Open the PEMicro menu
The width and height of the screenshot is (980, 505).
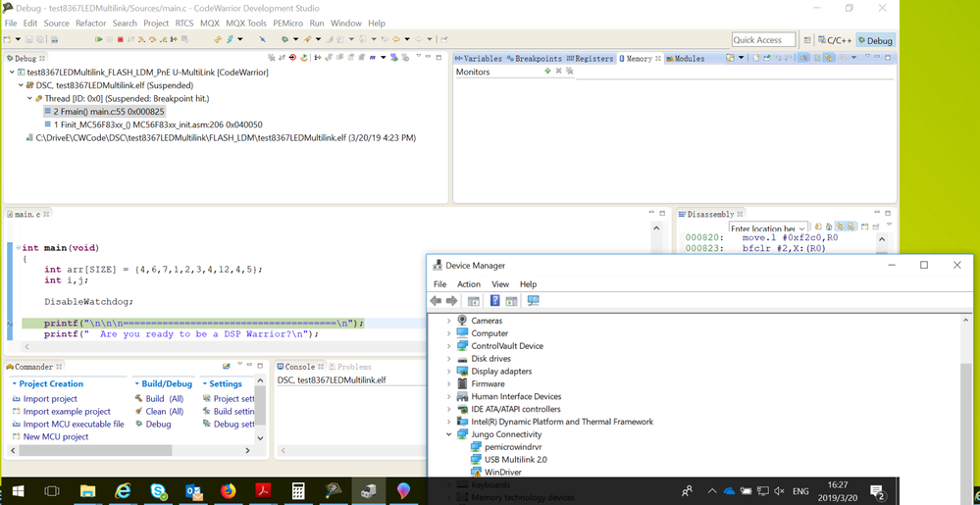tap(287, 24)
